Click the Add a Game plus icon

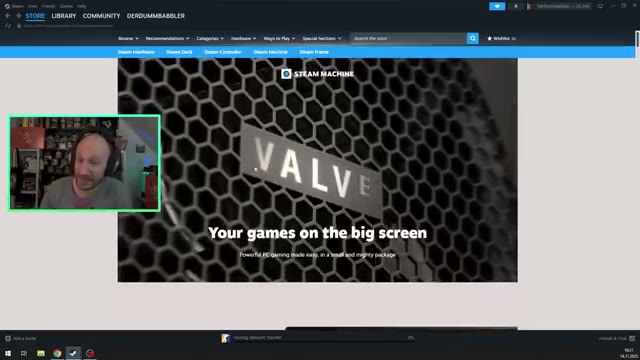(8, 338)
